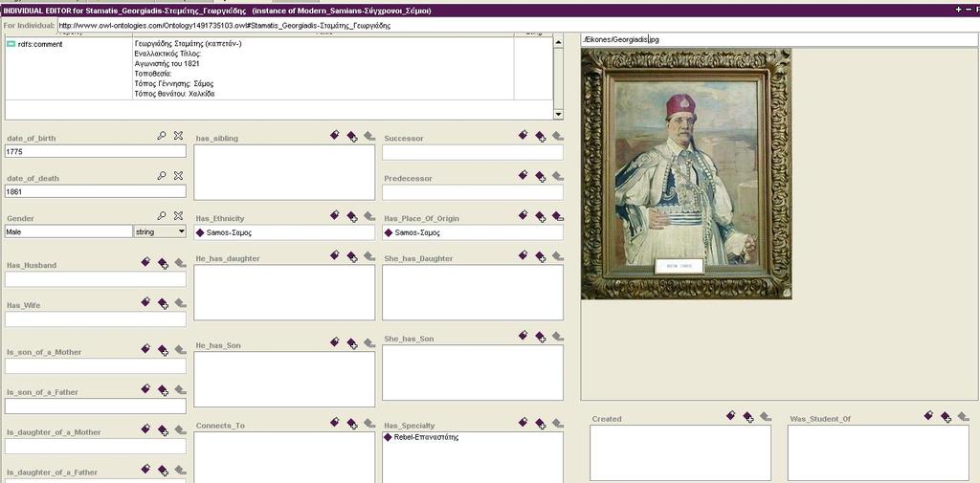
Task: Remove instance from Has_Ethnicity
Action: point(369,216)
